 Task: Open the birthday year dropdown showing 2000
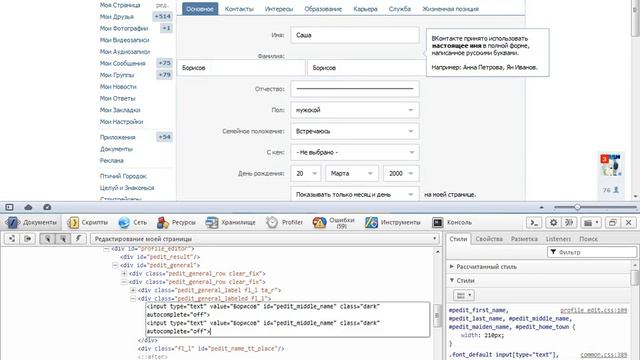pyautogui.click(x=401, y=173)
